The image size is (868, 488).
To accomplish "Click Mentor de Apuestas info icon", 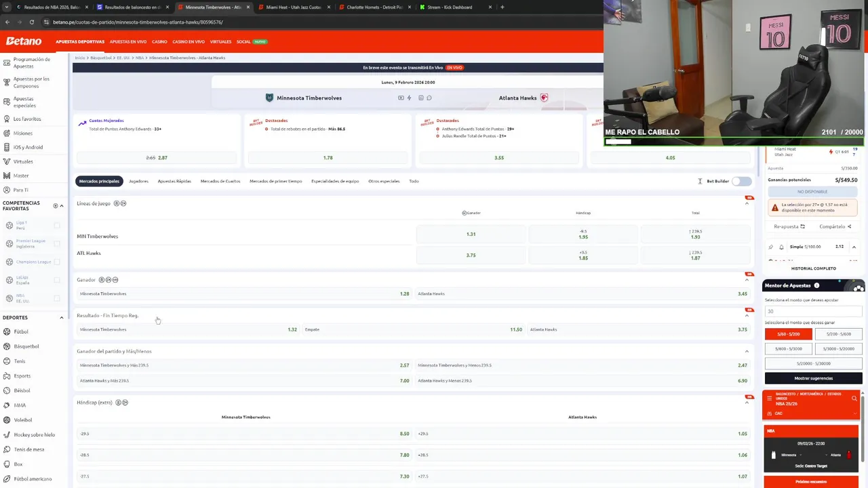I will point(816,285).
